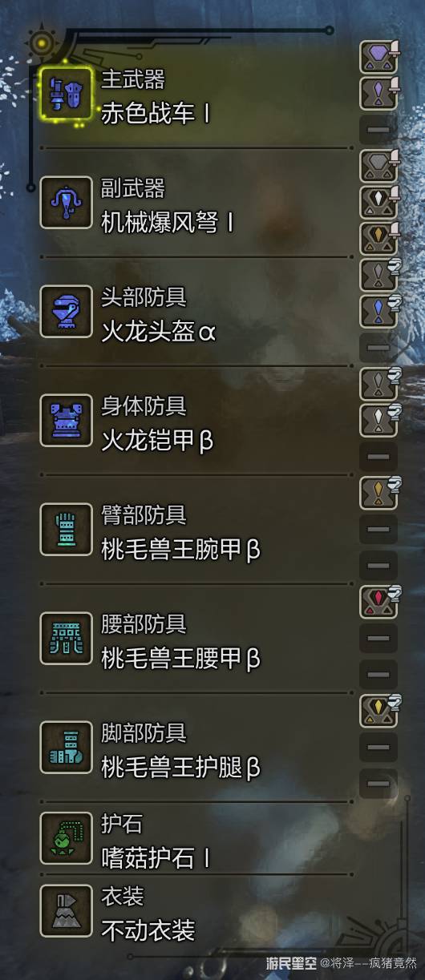Viewport: 425px width, 980px height.
Task: Select the sub weapon icon 机械爆风弩
Action: tap(66, 203)
